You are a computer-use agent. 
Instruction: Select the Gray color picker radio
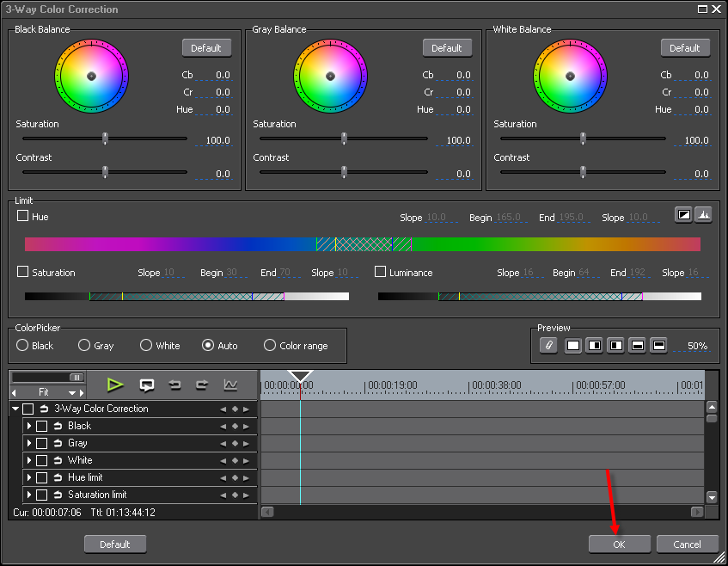(84, 345)
